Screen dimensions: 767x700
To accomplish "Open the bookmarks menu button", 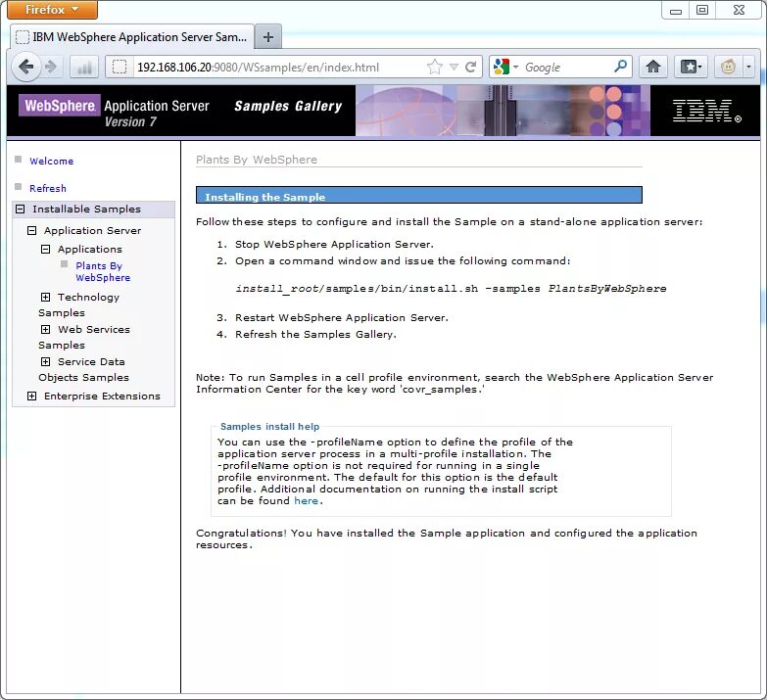I will coord(692,67).
